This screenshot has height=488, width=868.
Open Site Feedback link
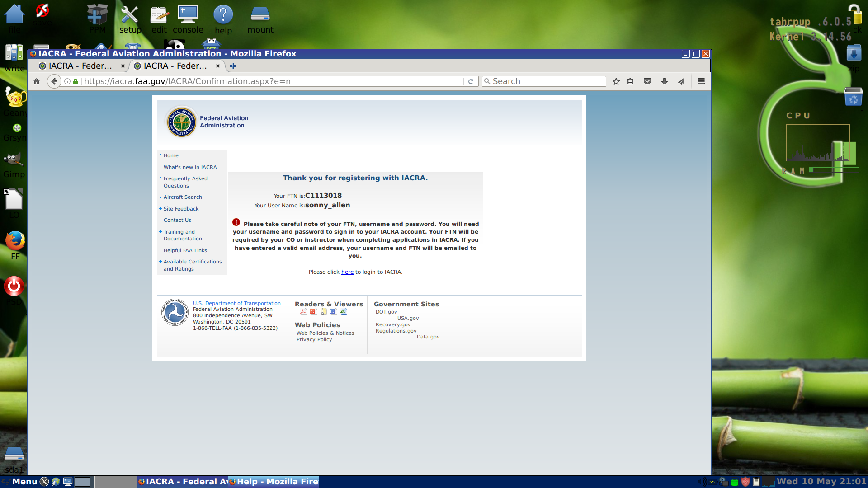click(181, 209)
